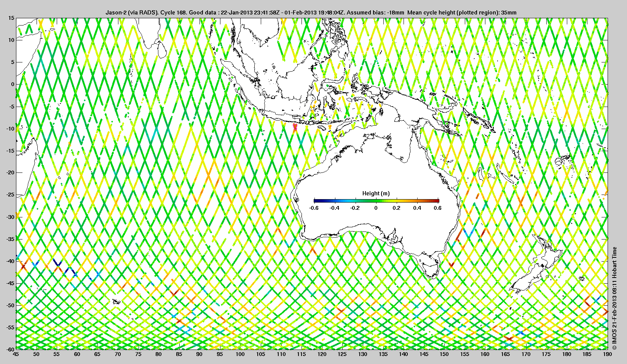Screen dimensions: 627x364
Task: Click longitude tick label 105
Action: [x=261, y=354]
